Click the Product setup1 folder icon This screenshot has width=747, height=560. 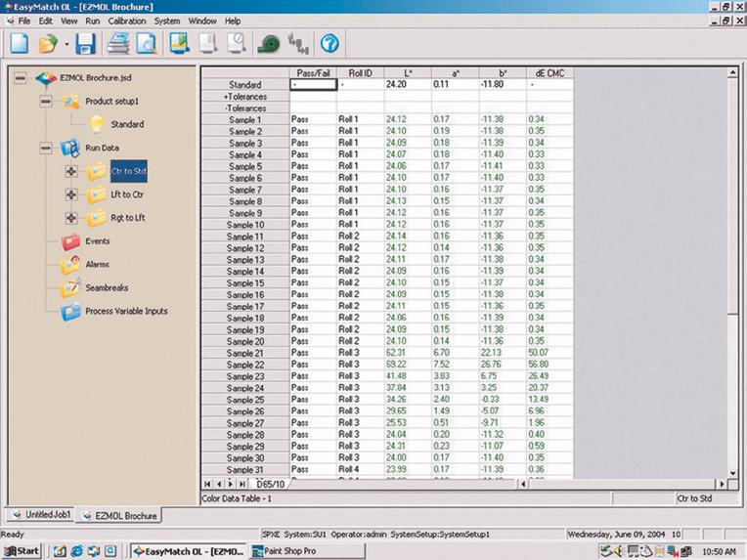(71, 101)
